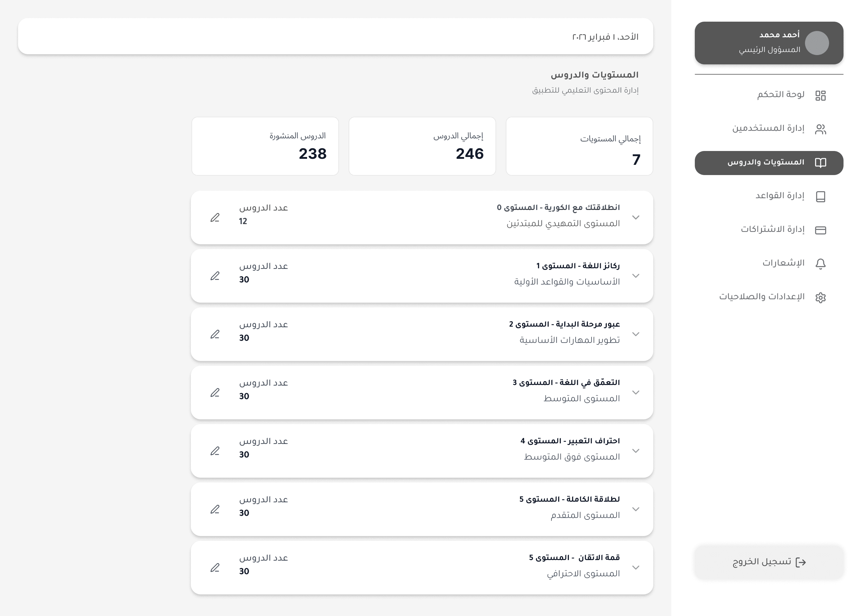Expand the عبور مرحلة البداية row chevron

click(636, 334)
